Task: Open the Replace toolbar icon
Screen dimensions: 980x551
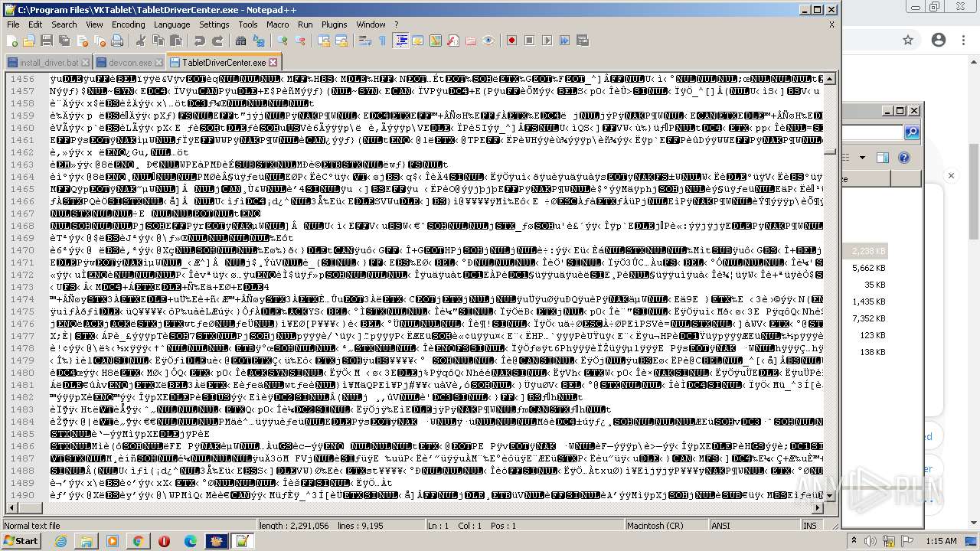Action: (x=258, y=41)
